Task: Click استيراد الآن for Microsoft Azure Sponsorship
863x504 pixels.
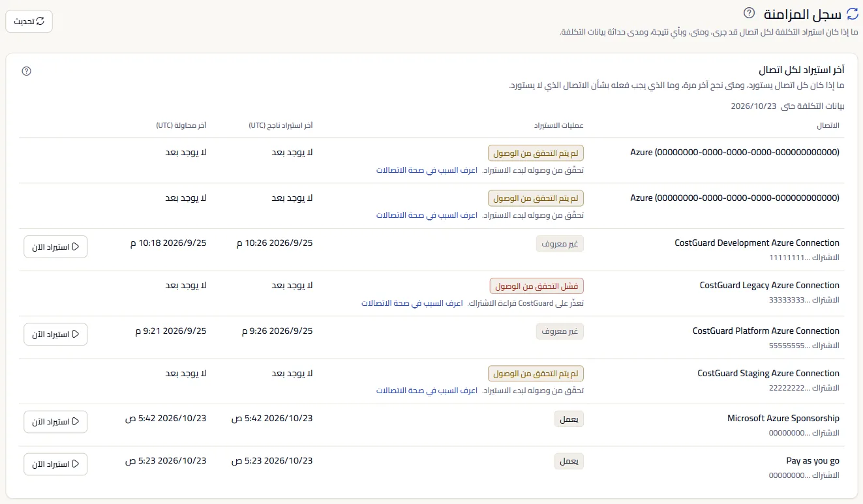Action: pos(55,422)
